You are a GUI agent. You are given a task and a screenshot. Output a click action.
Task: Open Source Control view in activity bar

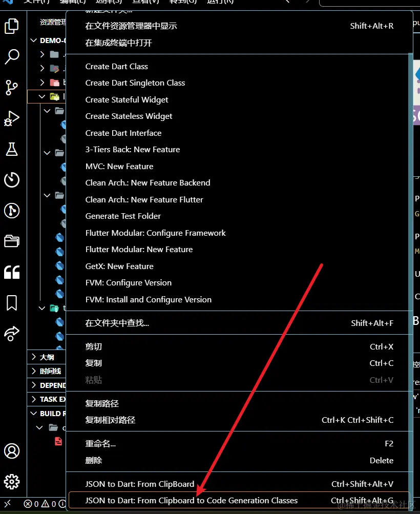click(x=12, y=88)
